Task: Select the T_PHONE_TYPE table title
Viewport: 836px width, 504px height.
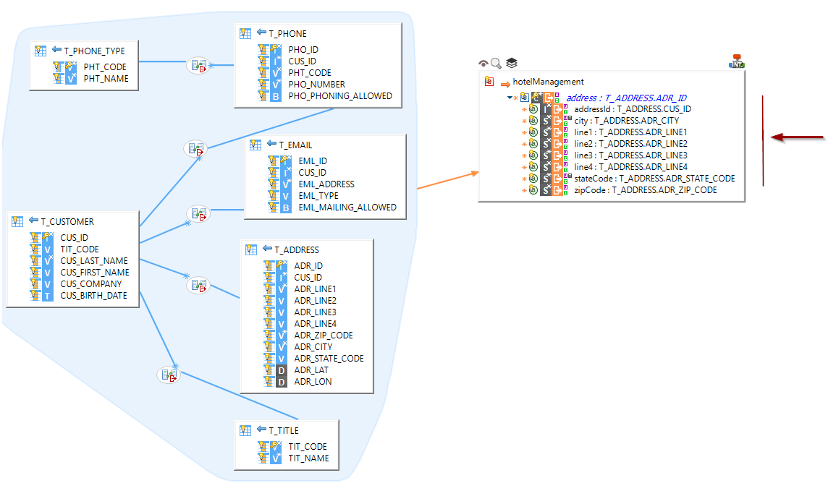Action: [94, 51]
